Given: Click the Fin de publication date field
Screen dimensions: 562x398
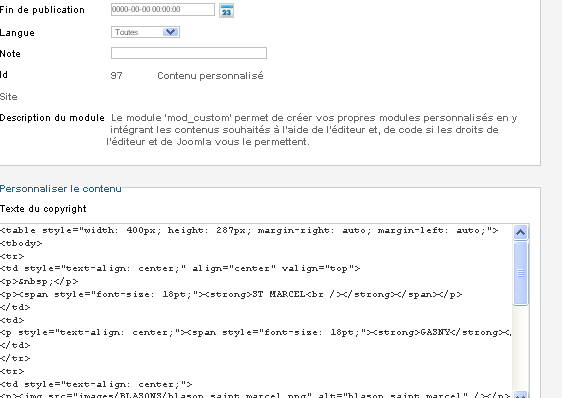Looking at the screenshot, I should 163,9.
